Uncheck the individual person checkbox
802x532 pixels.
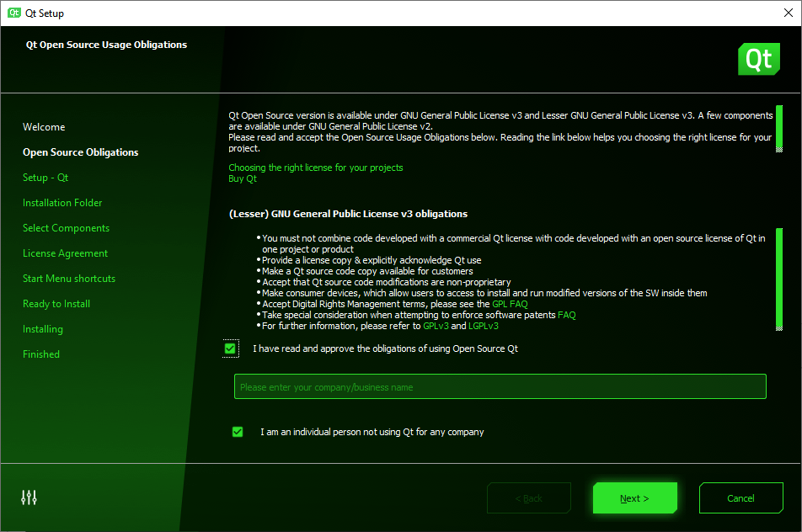[x=238, y=432]
